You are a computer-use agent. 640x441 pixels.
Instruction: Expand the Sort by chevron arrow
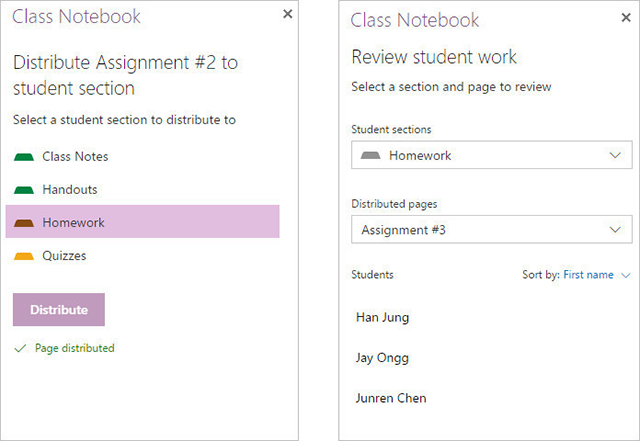626,275
